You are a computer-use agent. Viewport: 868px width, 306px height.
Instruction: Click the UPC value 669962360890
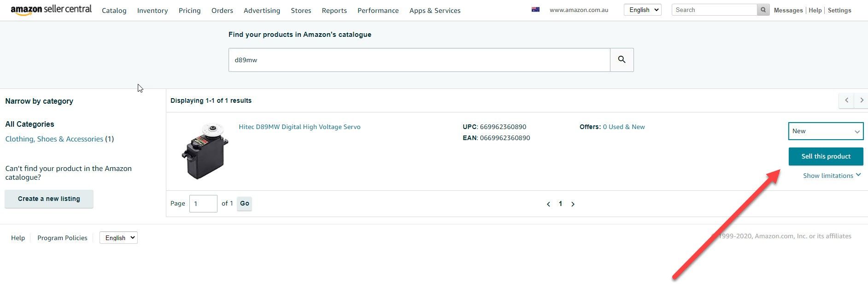click(x=503, y=127)
